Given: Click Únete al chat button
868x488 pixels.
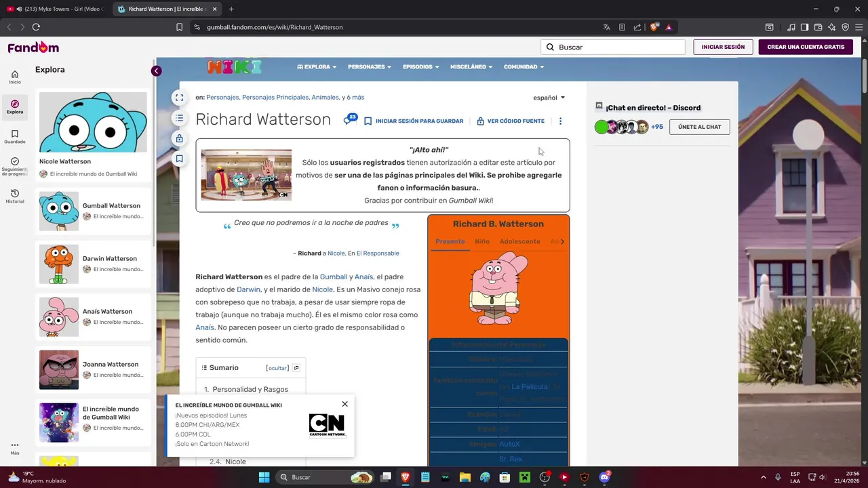Looking at the screenshot, I should point(699,127).
